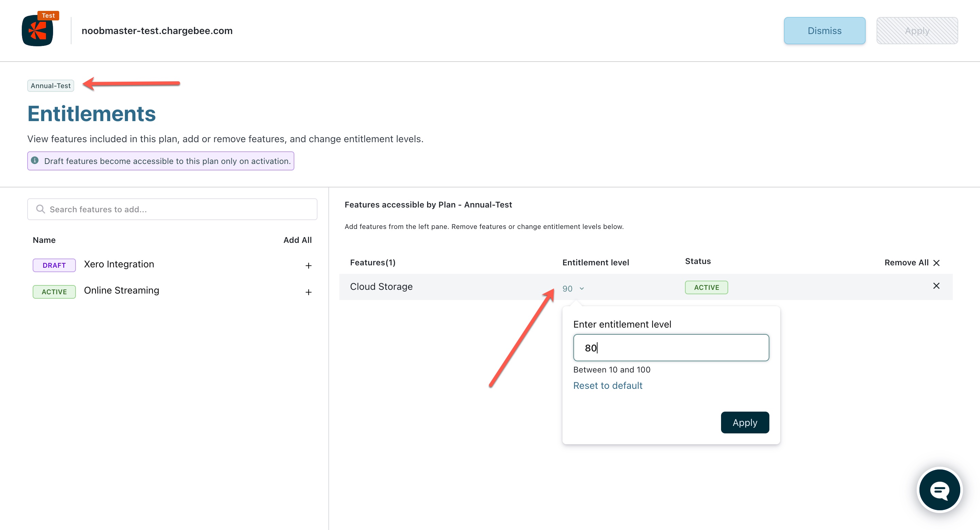This screenshot has width=980, height=530.
Task: Click the Cloud Storage feature row
Action: click(x=381, y=287)
